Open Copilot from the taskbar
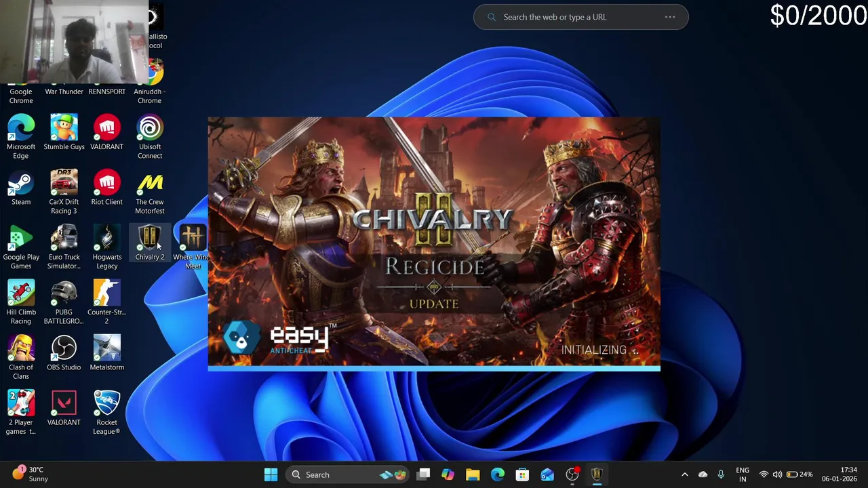Image resolution: width=868 pixels, height=488 pixels. [x=448, y=474]
